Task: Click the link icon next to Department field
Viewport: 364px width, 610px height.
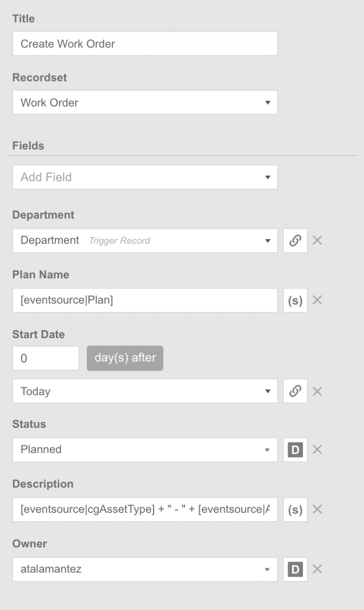Action: 295,240
